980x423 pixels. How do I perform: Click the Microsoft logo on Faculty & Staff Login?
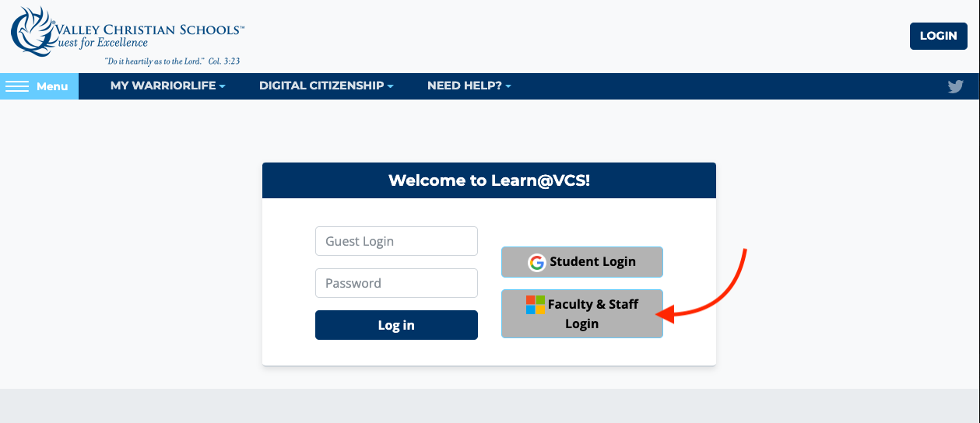(x=536, y=305)
